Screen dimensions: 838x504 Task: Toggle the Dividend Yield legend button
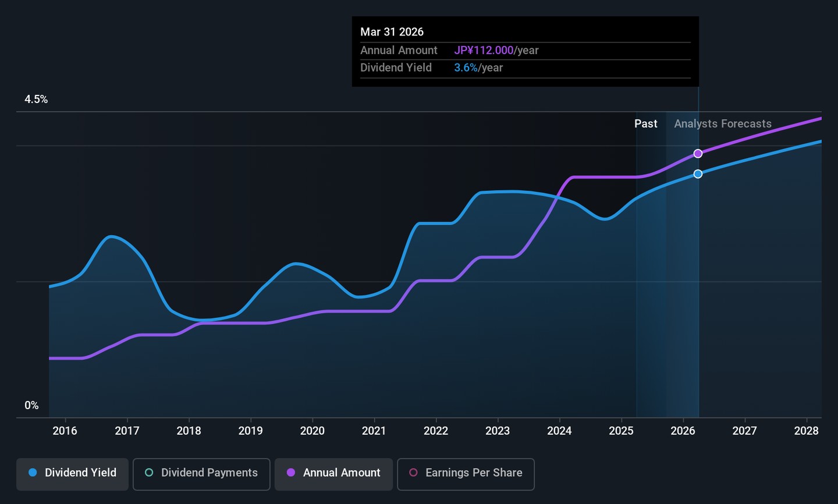[x=72, y=473]
